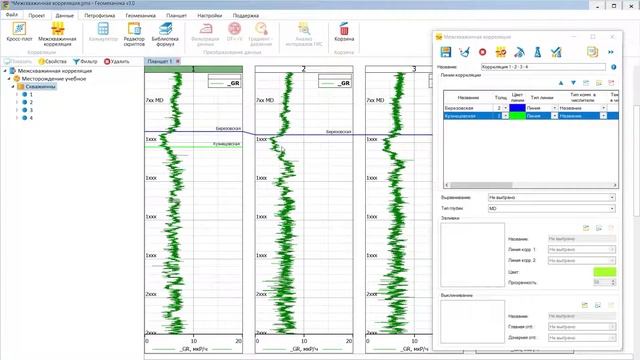
Task: Open the Тип глубин dropdown showing MD
Action: (x=612, y=209)
